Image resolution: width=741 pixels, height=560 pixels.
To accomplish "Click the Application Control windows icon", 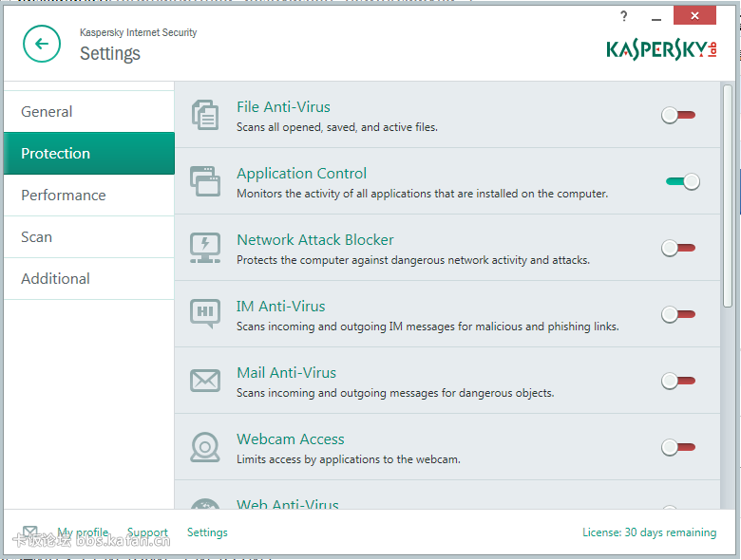I will (x=205, y=181).
